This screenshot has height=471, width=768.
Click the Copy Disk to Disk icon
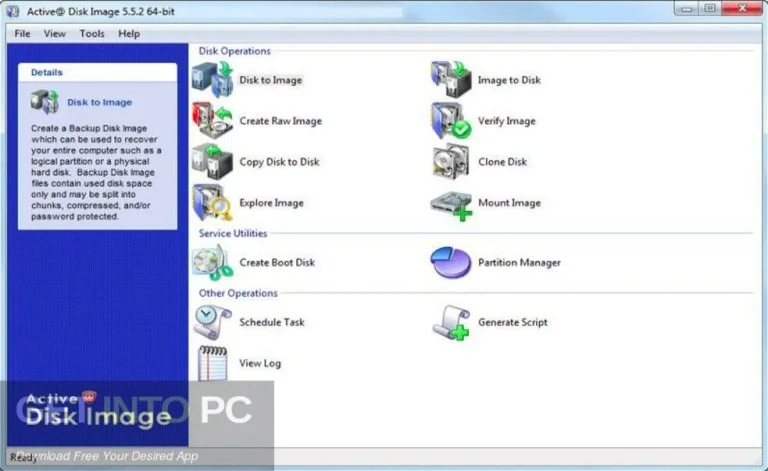(x=213, y=162)
